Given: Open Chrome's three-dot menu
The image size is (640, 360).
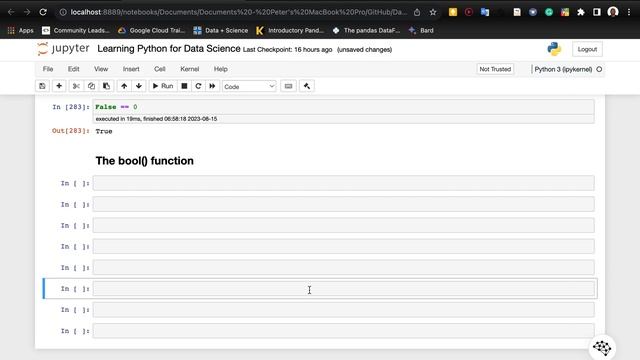Looking at the screenshot, I should [629, 12].
